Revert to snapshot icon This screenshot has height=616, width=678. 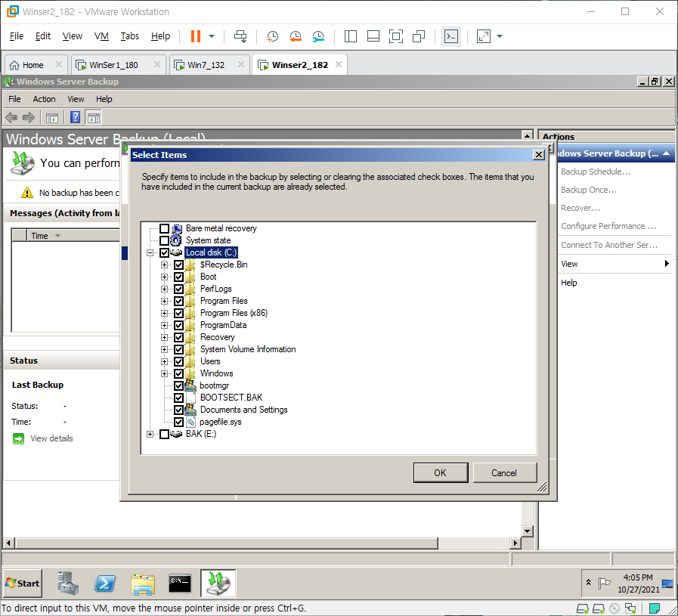pyautogui.click(x=296, y=36)
